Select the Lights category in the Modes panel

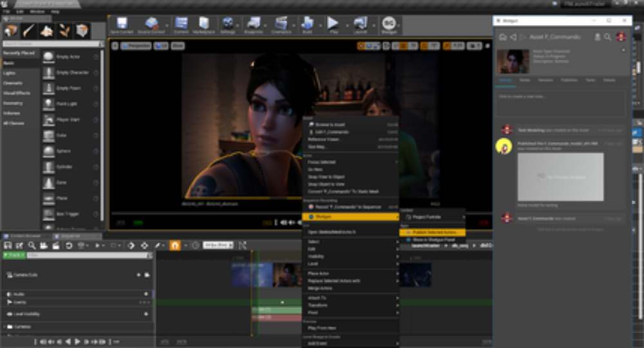tap(10, 73)
